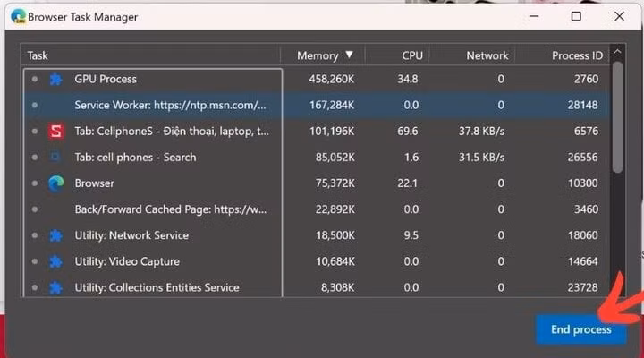This screenshot has height=358, width=644.
Task: Click the End process button
Action: [x=580, y=329]
